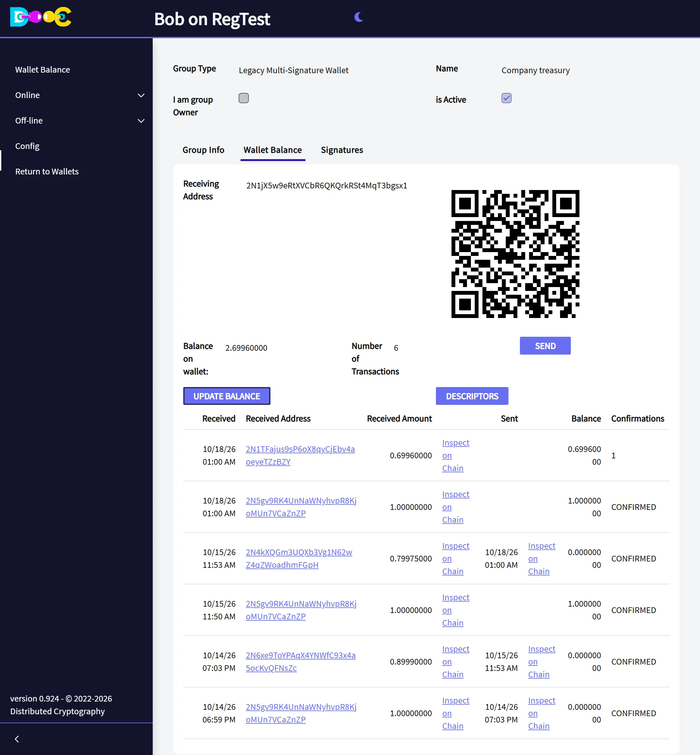The image size is (700, 755).
Task: Open 2N5gv9RK4UnNaWNyhvpR8Kj link in 06:59 PM row
Action: 301,713
